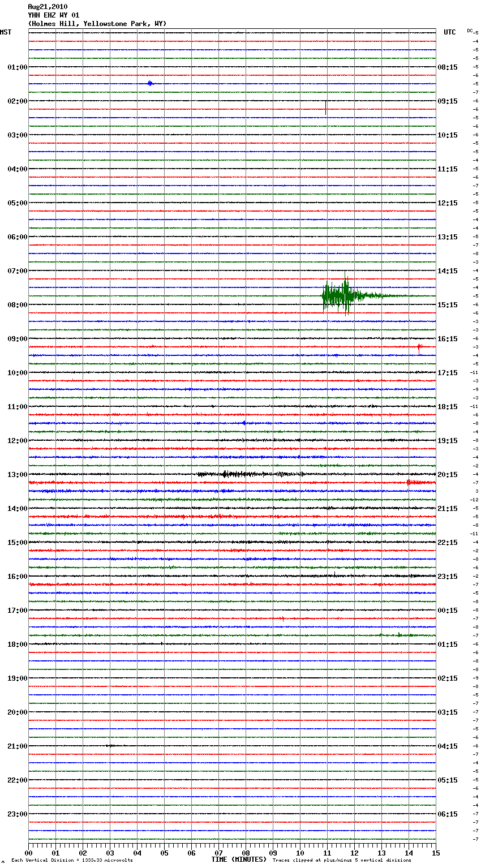The width and height of the screenshot is (481, 868).
Task: Select the station code "YHH EHZ WY 01"
Action: click(54, 15)
